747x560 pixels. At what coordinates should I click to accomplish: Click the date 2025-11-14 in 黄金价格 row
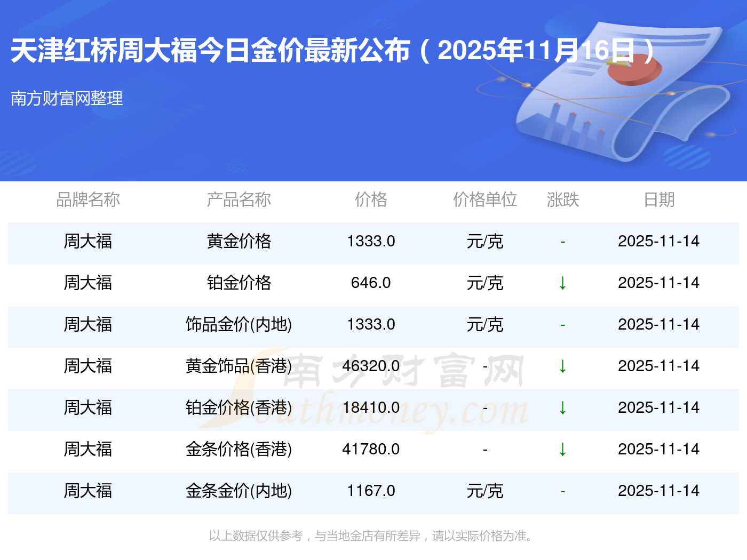tap(659, 241)
